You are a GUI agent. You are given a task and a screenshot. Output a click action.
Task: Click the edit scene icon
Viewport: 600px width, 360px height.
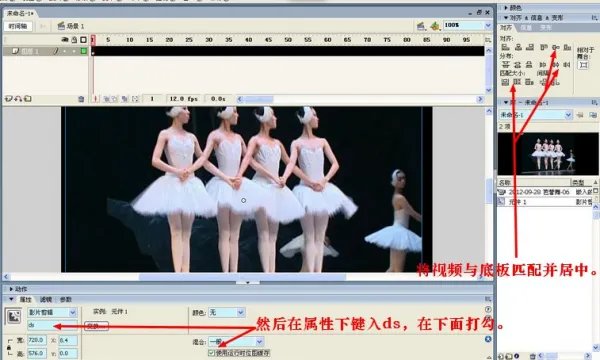point(421,26)
